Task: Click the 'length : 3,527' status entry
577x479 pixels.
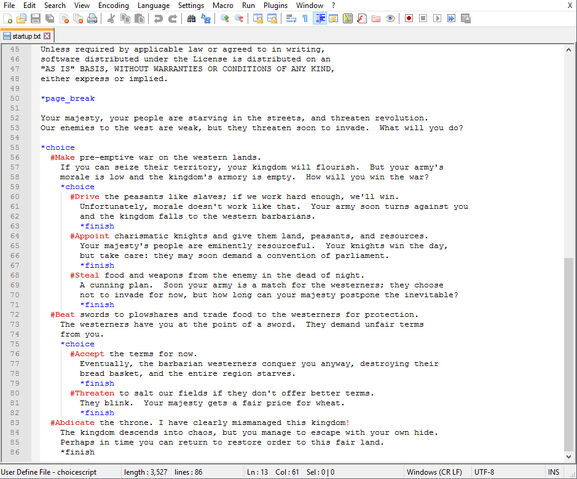Action: point(145,472)
